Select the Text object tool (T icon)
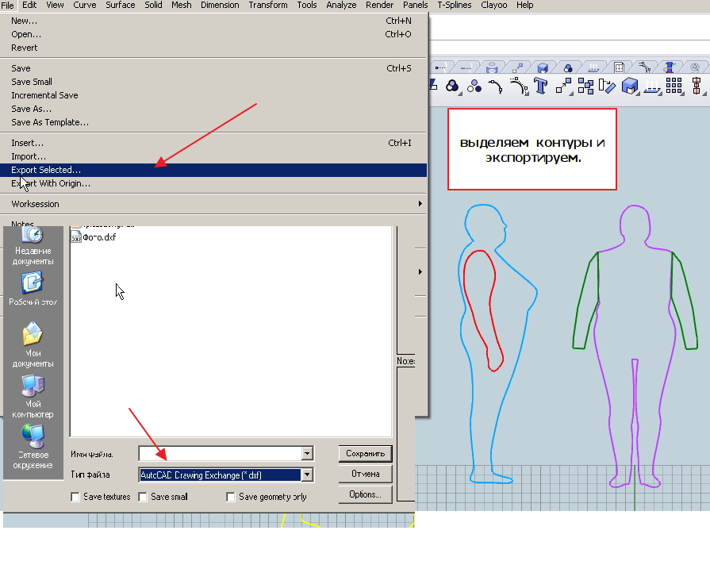This screenshot has width=710, height=588. [540, 86]
